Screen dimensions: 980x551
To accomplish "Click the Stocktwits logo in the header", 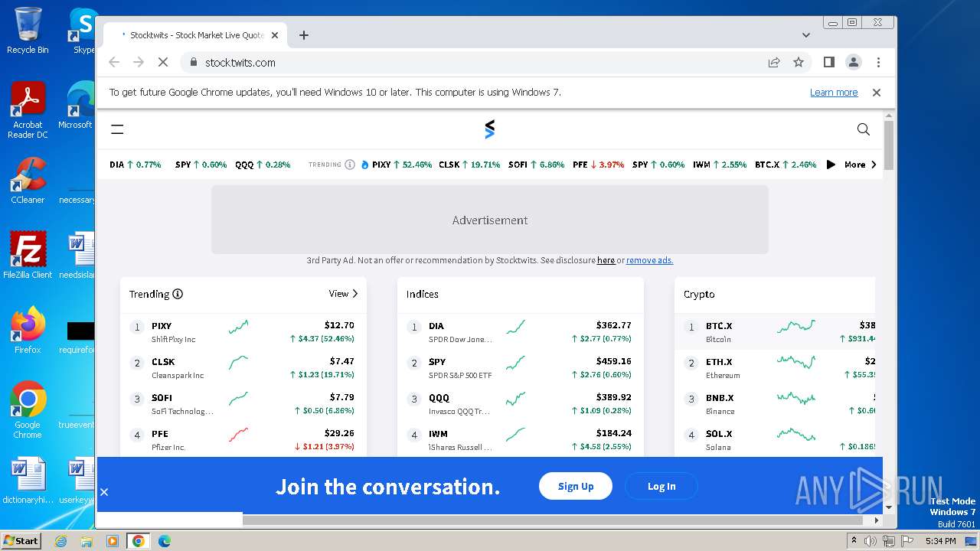I will pyautogui.click(x=490, y=129).
